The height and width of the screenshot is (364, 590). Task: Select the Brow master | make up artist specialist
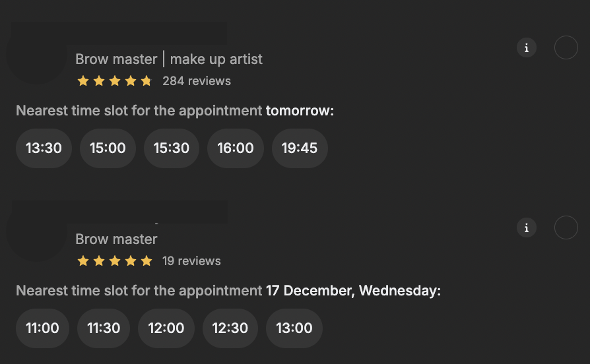[x=566, y=47]
